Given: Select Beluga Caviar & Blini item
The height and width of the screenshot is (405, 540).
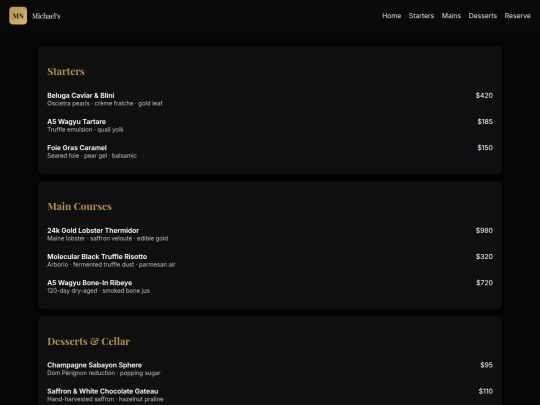Looking at the screenshot, I should pos(81,95).
